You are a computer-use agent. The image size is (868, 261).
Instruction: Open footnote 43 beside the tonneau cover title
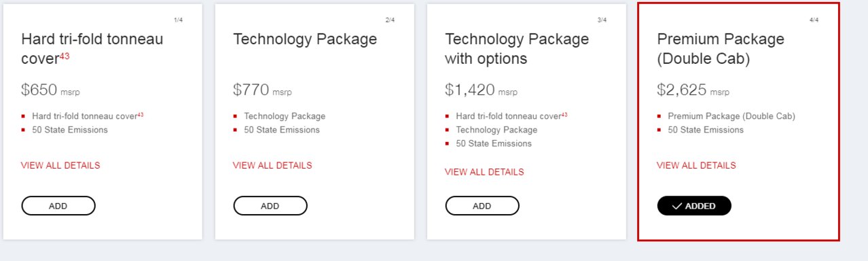pos(65,56)
